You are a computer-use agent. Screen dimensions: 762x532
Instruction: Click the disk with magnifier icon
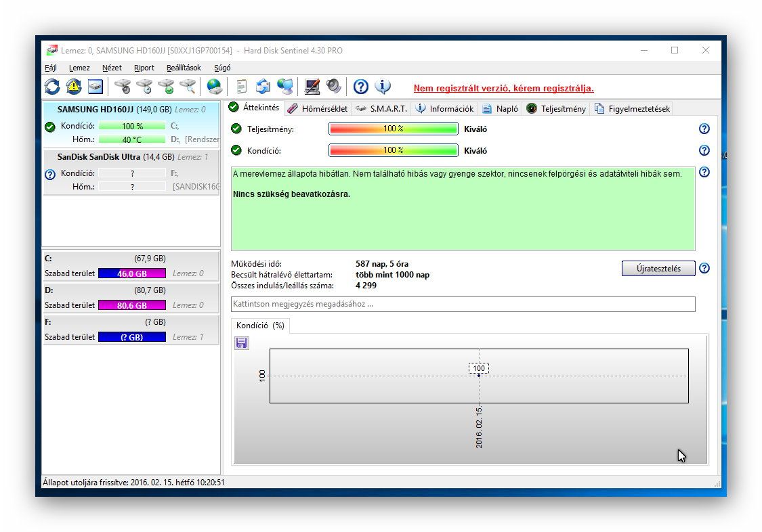[x=187, y=87]
